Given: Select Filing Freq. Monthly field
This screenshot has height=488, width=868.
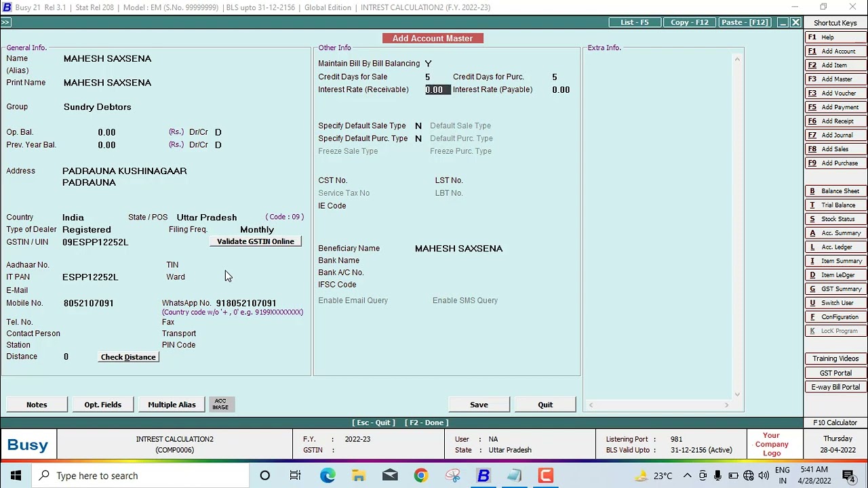Looking at the screenshot, I should pos(257,230).
